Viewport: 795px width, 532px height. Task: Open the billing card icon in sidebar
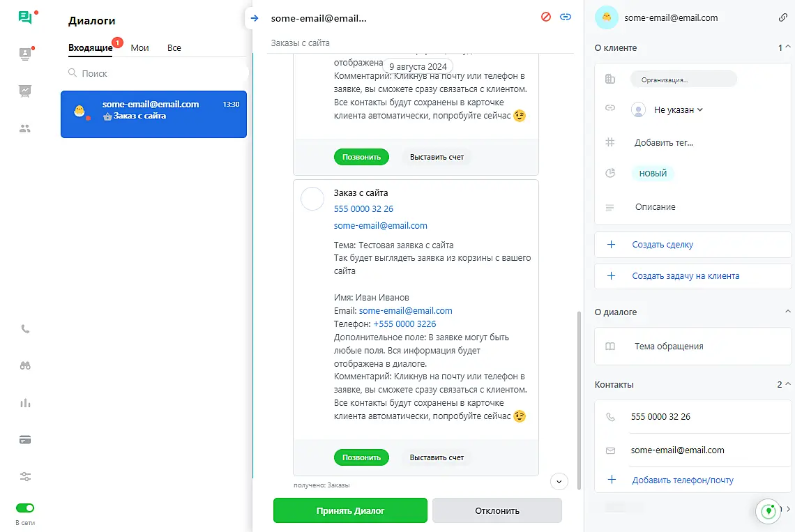point(25,440)
